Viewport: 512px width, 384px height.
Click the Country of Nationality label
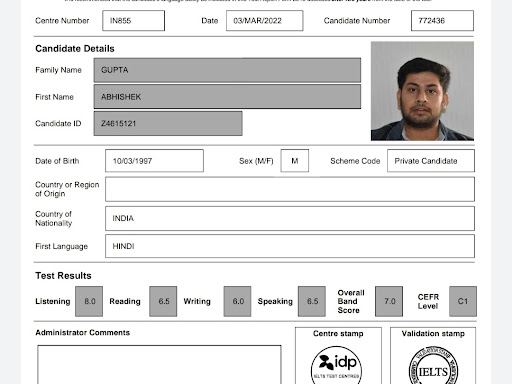pos(54,218)
